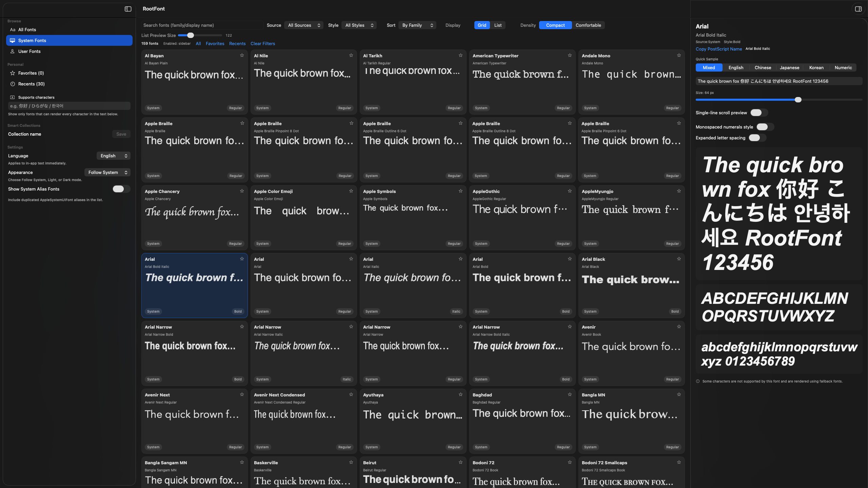Click the Supports characters input field

pos(69,106)
